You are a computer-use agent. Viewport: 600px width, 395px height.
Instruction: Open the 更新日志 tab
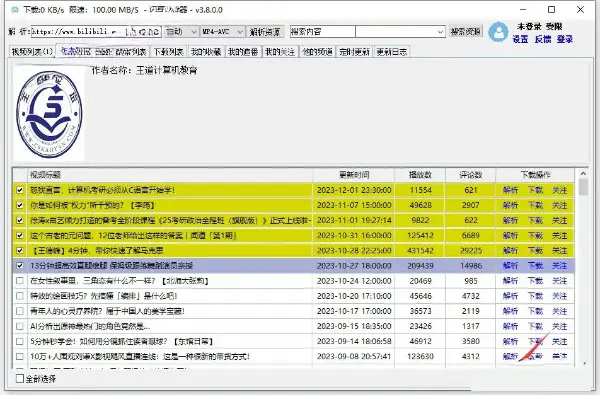tap(391, 52)
